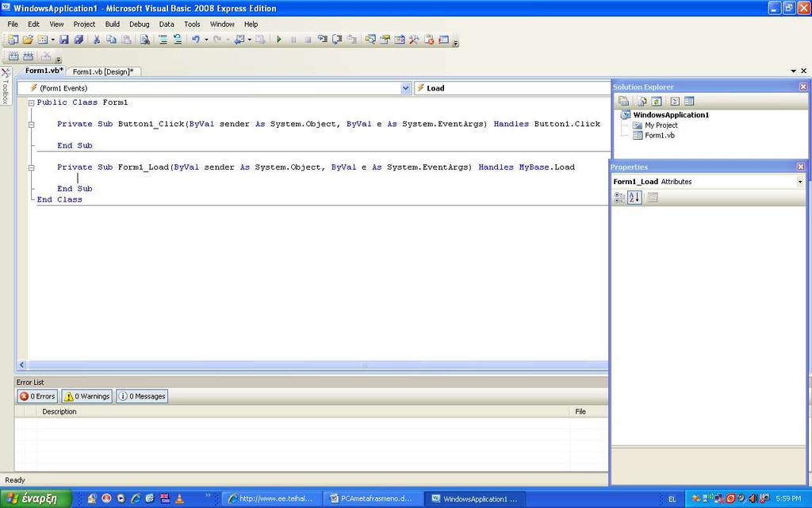The height and width of the screenshot is (508, 812).
Task: Select Form1.vb in Solution Explorer
Action: click(659, 136)
